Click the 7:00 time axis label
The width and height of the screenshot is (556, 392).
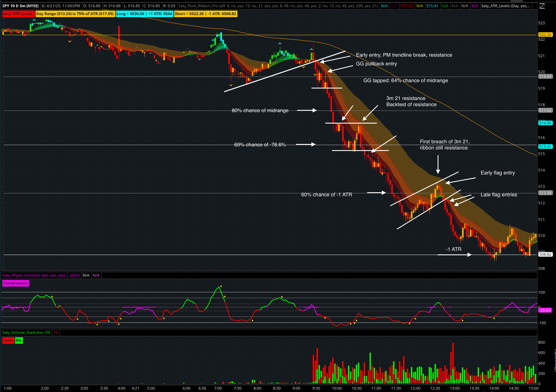[217, 387]
